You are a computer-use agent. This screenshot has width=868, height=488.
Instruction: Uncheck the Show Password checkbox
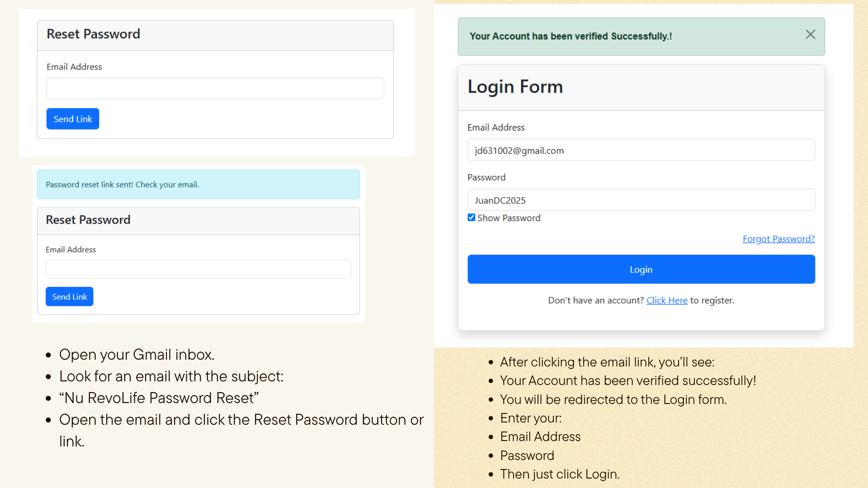472,218
